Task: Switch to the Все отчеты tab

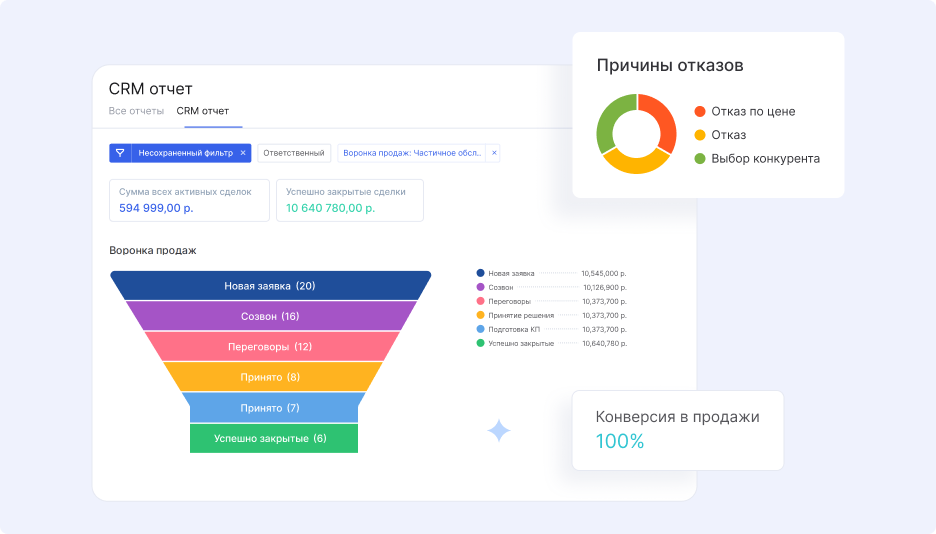Action: click(136, 111)
